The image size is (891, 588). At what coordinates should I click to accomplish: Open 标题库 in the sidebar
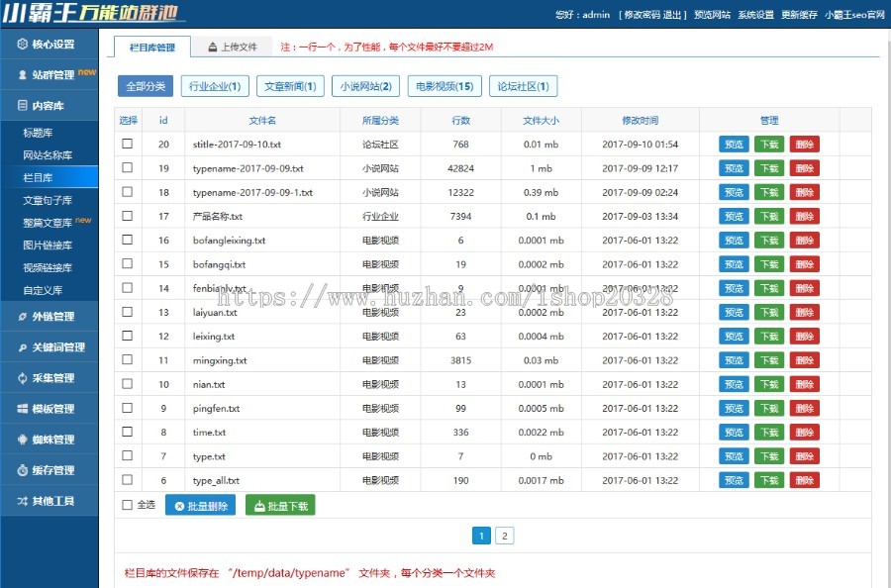[38, 133]
